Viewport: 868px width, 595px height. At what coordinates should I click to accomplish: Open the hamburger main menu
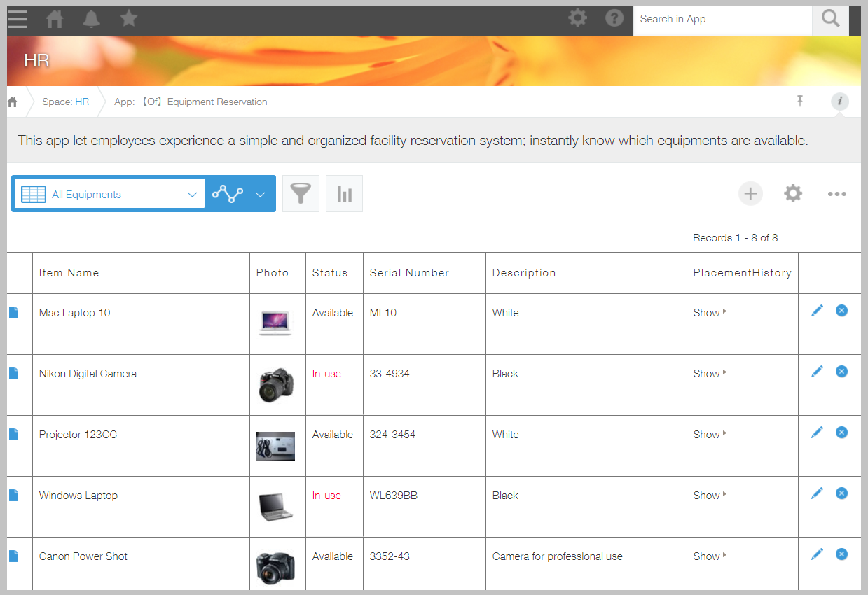(18, 20)
